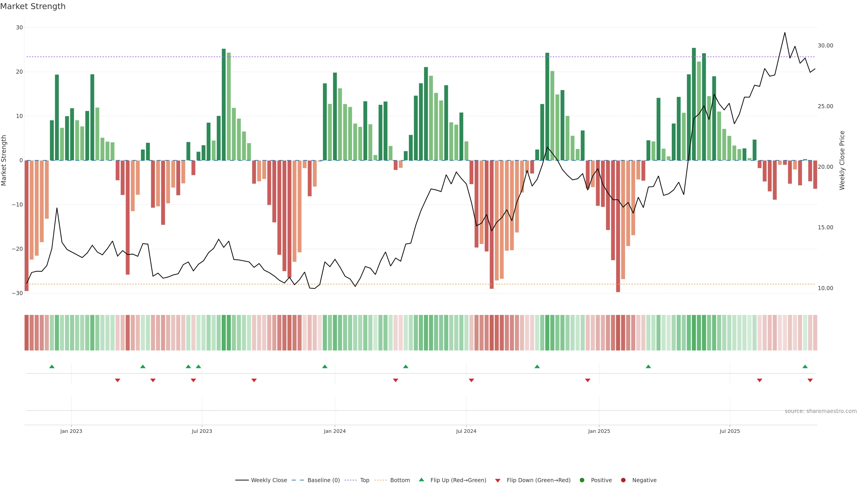Click the Weekly Close Price axis title
The height and width of the screenshot is (488, 868).
pos(842,160)
